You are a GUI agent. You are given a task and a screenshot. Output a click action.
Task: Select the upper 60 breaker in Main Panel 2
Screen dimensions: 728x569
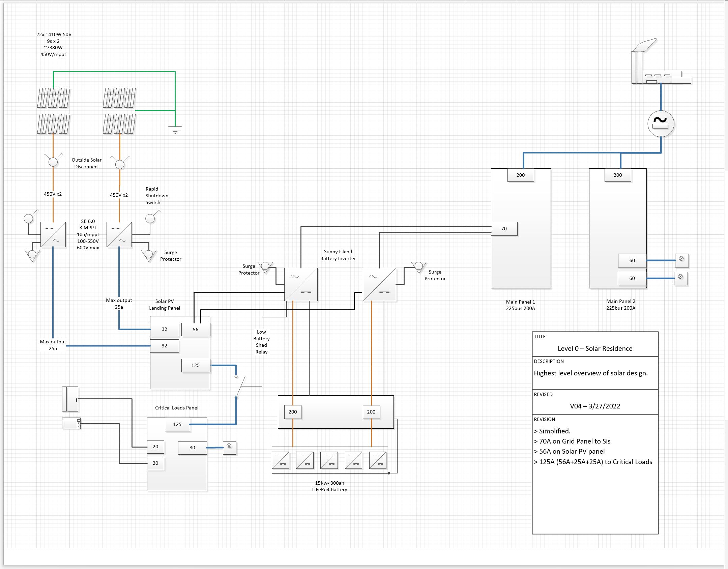click(x=632, y=260)
